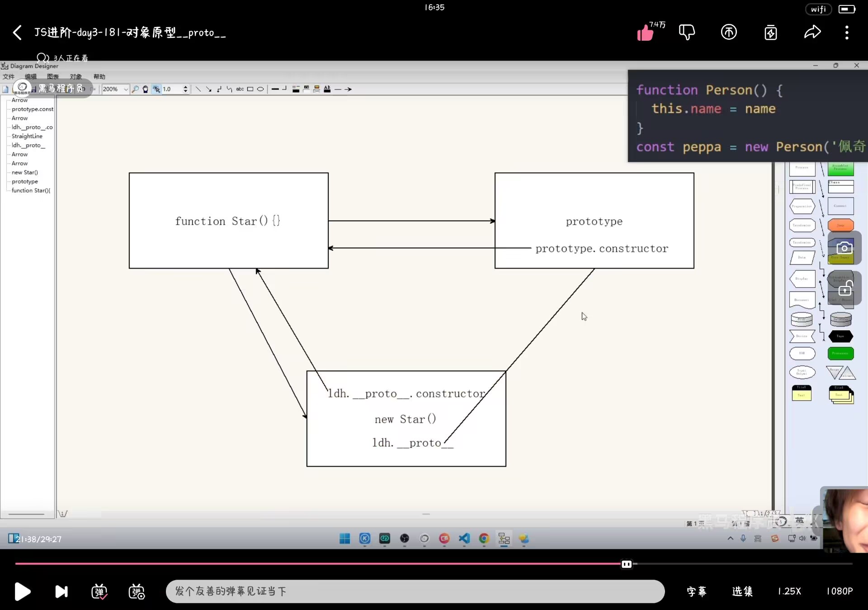The height and width of the screenshot is (610, 868).
Task: Tap the share arrow icon
Action: [812, 32]
